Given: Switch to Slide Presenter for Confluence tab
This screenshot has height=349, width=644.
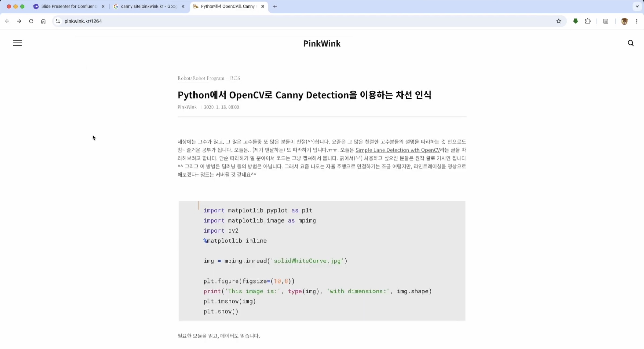Looking at the screenshot, I should point(69,6).
